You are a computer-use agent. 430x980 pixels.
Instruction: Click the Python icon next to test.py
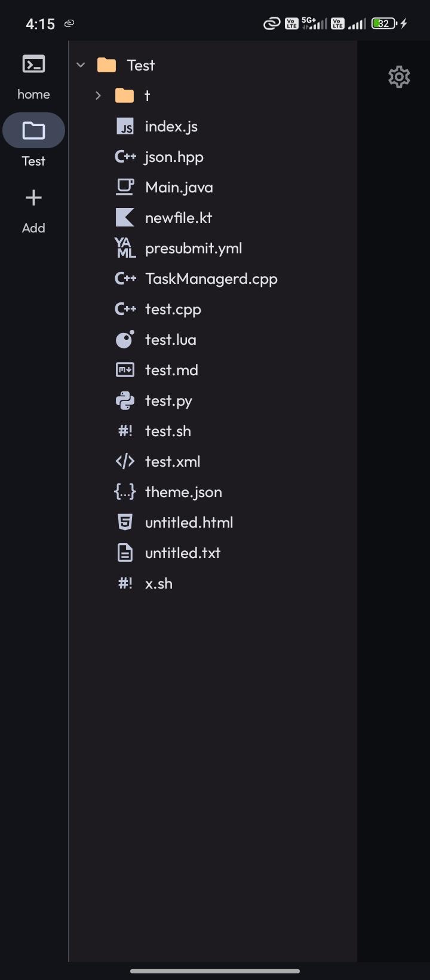click(x=125, y=400)
